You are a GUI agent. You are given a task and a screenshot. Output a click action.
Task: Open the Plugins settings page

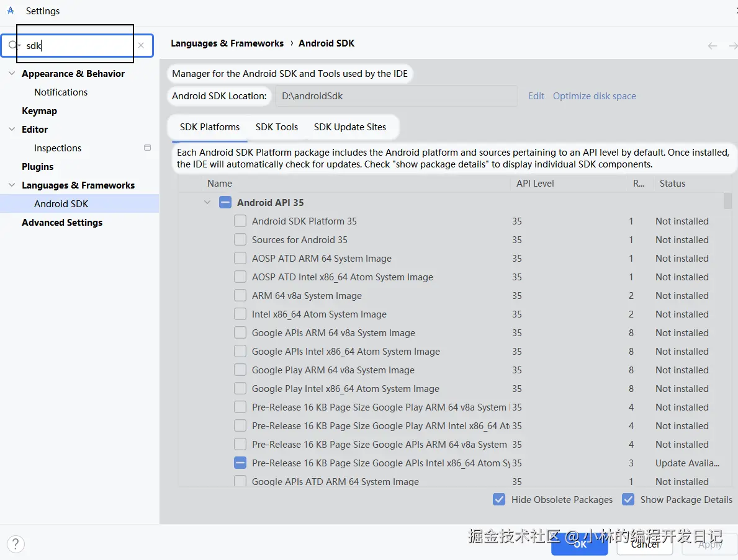point(38,166)
